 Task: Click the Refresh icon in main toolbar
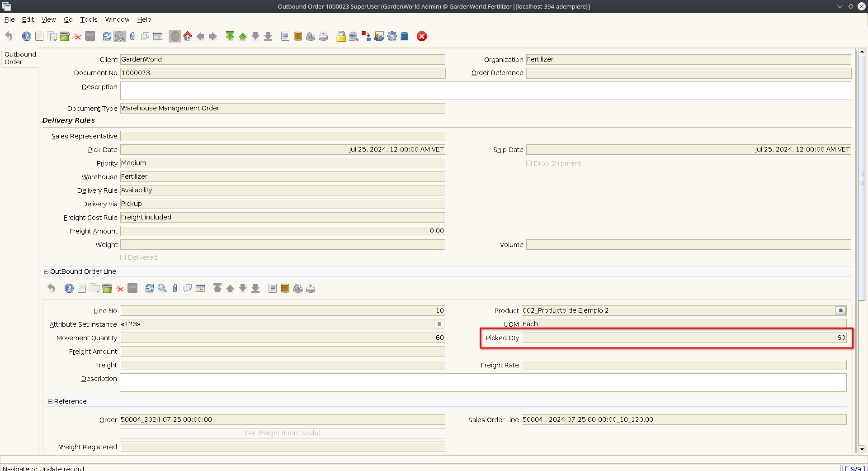pyautogui.click(x=107, y=36)
